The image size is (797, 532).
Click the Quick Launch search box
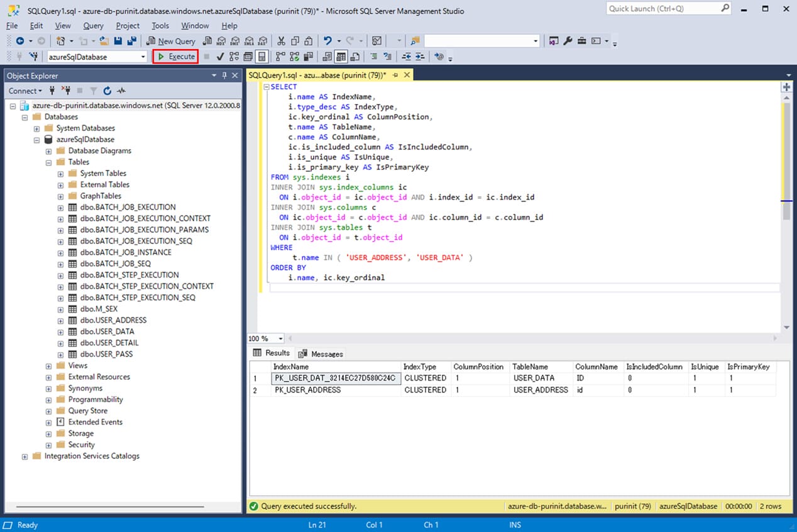click(x=662, y=9)
